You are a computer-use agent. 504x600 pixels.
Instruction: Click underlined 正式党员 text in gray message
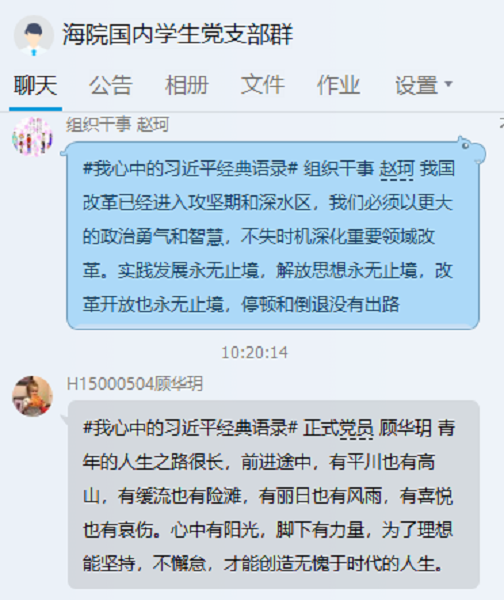(x=338, y=428)
